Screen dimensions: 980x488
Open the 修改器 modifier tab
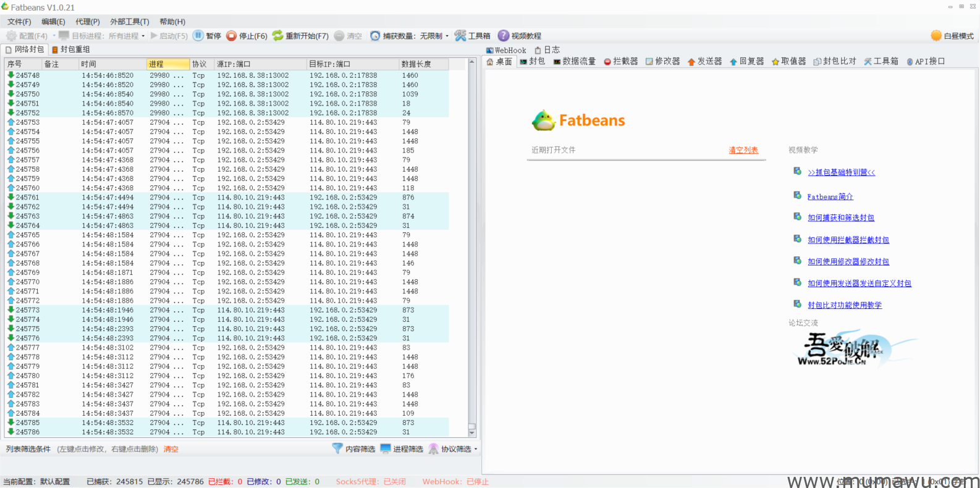point(662,61)
